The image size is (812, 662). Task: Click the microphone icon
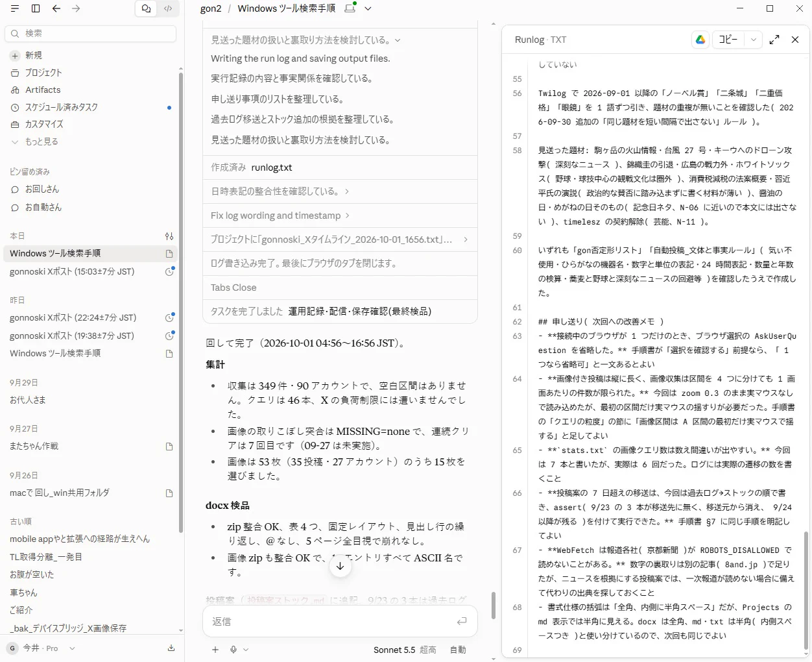click(233, 650)
